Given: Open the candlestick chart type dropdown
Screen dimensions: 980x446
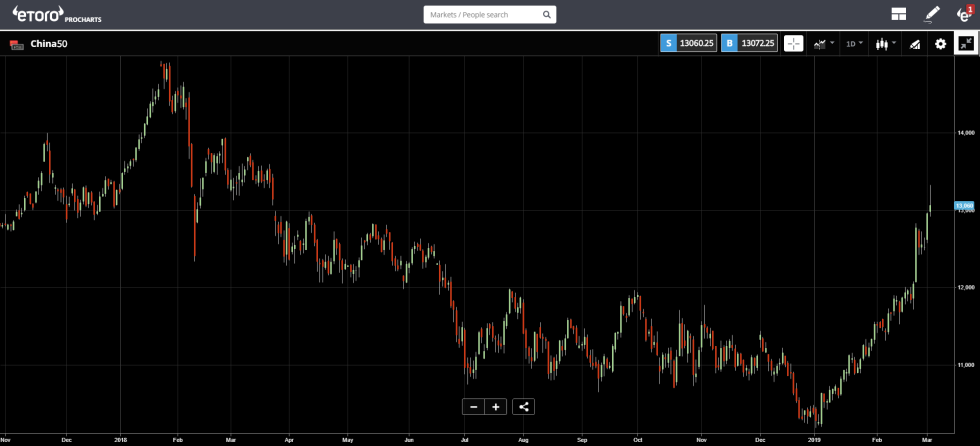Looking at the screenshot, I should [x=885, y=44].
